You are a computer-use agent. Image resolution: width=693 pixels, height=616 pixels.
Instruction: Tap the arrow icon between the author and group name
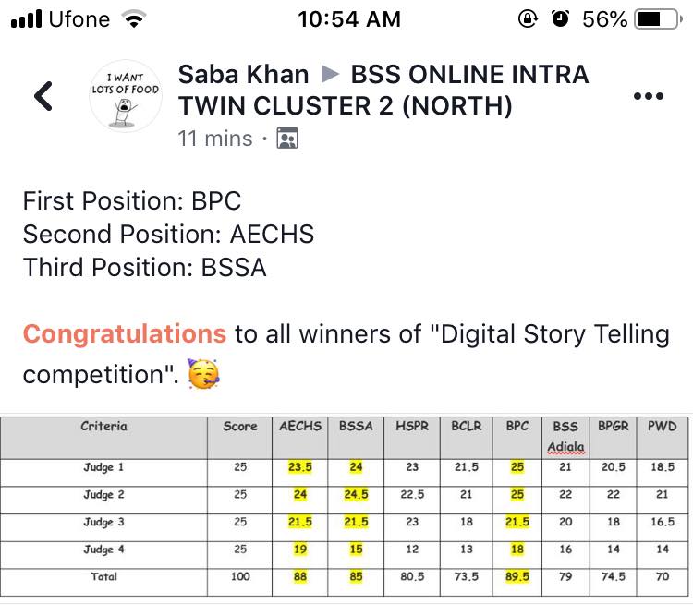330,74
